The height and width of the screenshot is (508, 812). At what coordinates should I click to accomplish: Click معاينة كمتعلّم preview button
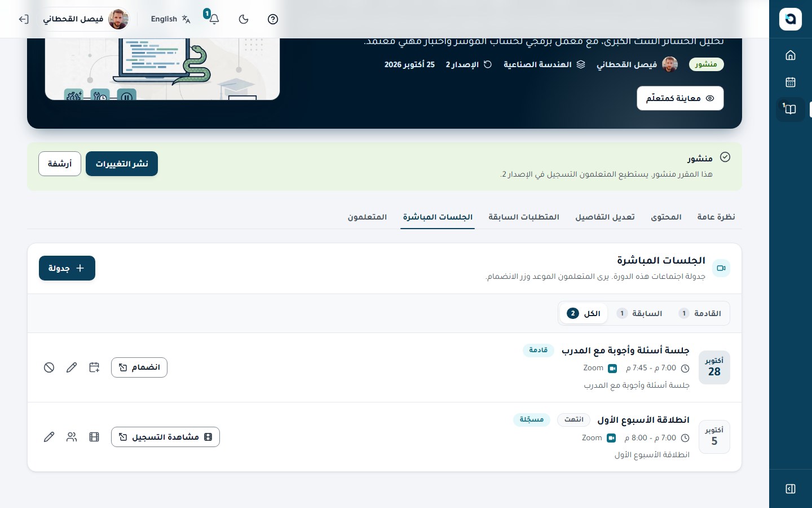tap(680, 98)
